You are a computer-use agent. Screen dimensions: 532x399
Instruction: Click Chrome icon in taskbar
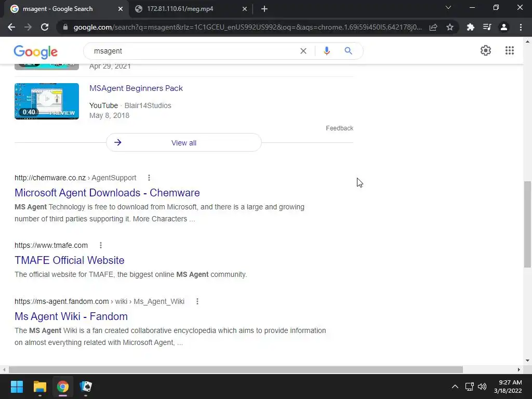coord(63,387)
